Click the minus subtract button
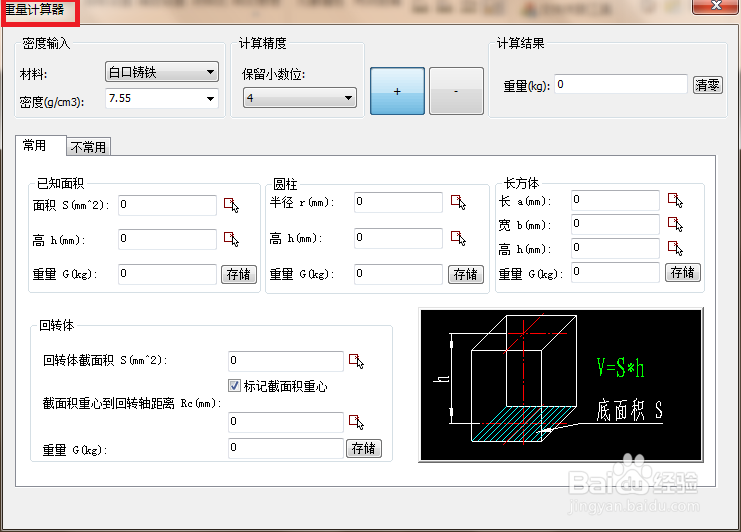This screenshot has height=532, width=741. 456,91
